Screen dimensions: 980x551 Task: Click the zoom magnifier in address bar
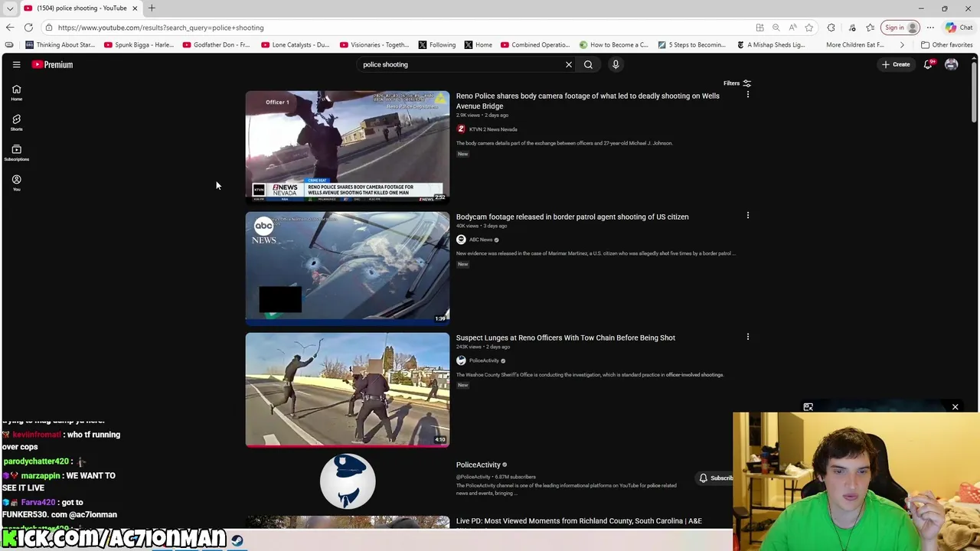[776, 28]
